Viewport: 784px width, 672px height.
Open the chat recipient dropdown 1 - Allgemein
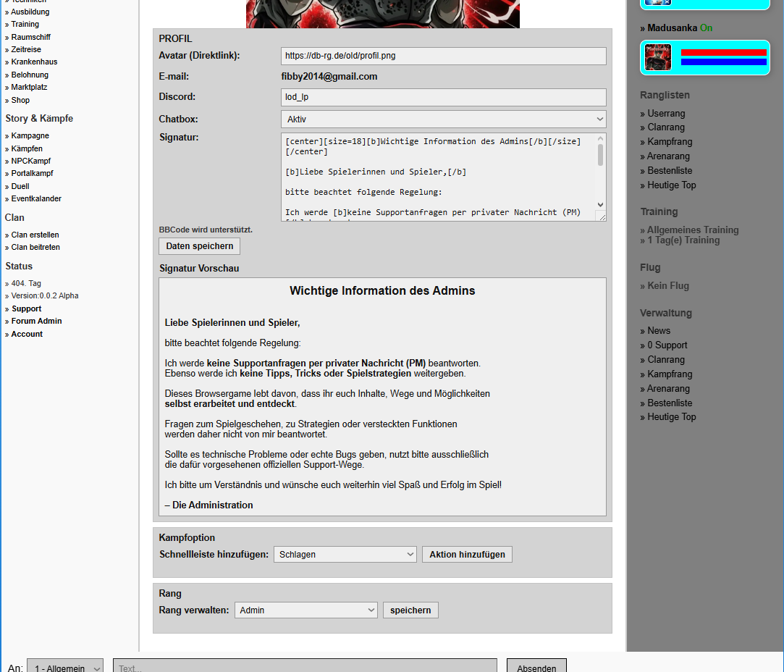tap(65, 667)
